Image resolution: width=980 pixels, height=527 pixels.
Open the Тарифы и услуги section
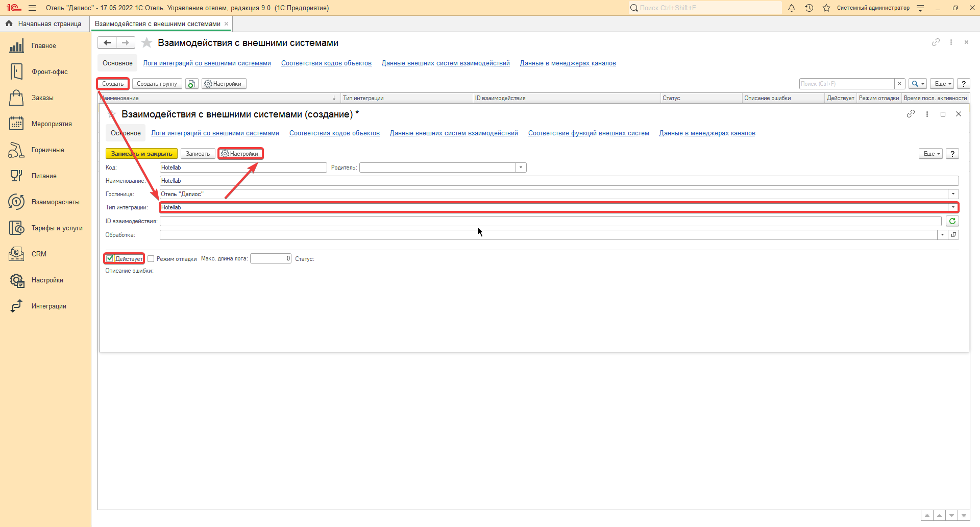57,228
